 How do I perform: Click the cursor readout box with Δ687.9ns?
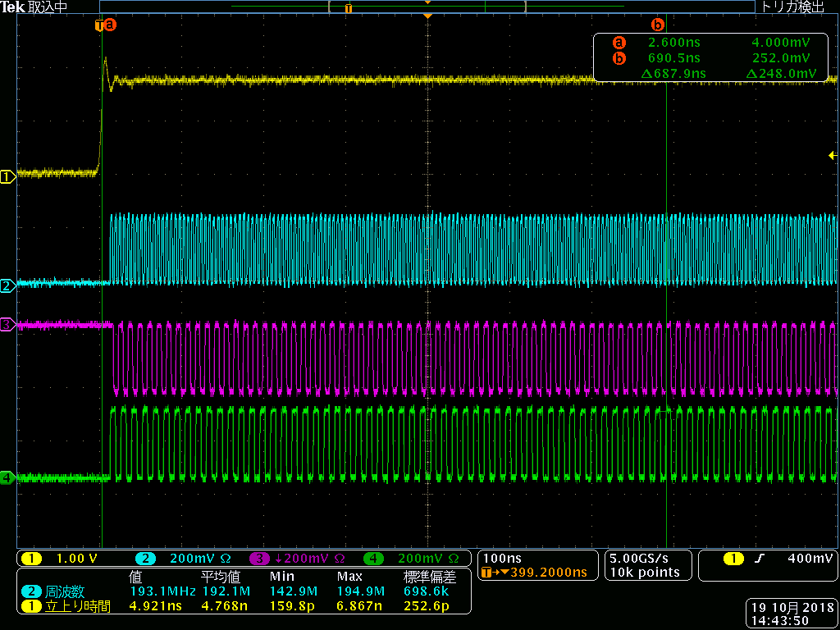[x=714, y=58]
